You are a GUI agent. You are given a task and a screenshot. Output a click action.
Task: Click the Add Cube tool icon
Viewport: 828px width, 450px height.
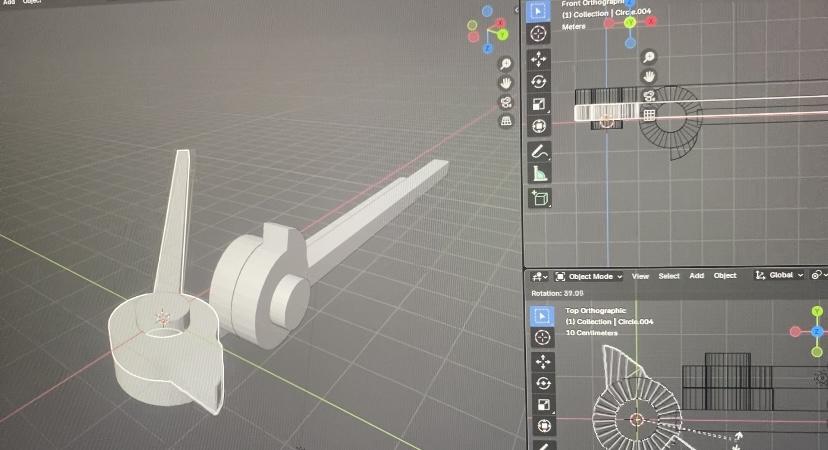539,198
